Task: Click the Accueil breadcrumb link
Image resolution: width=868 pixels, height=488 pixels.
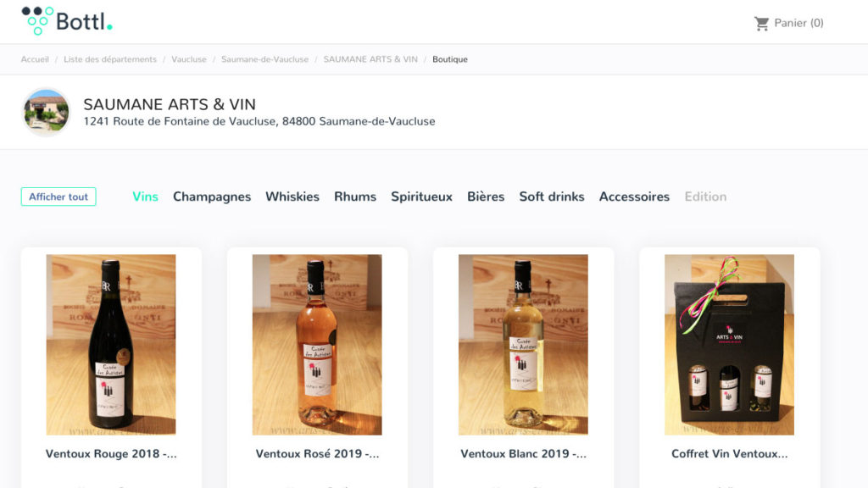Action: point(35,59)
